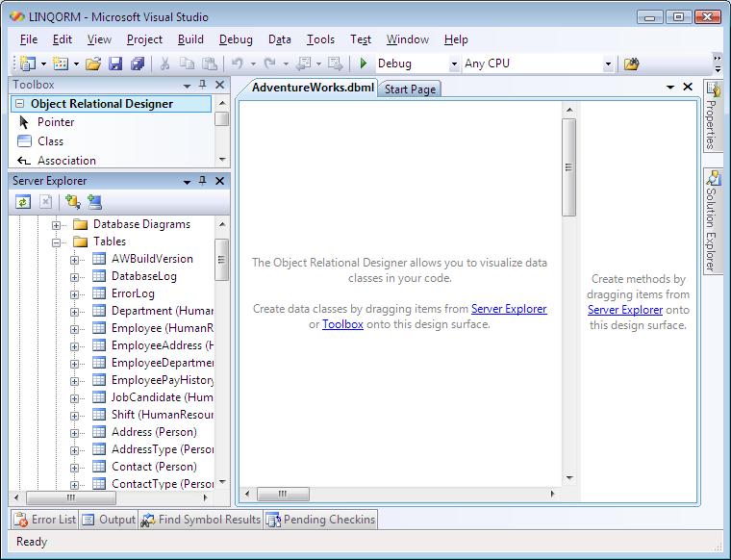Switch to the Start Page tab
Image resolution: width=731 pixels, height=560 pixels.
(410, 89)
